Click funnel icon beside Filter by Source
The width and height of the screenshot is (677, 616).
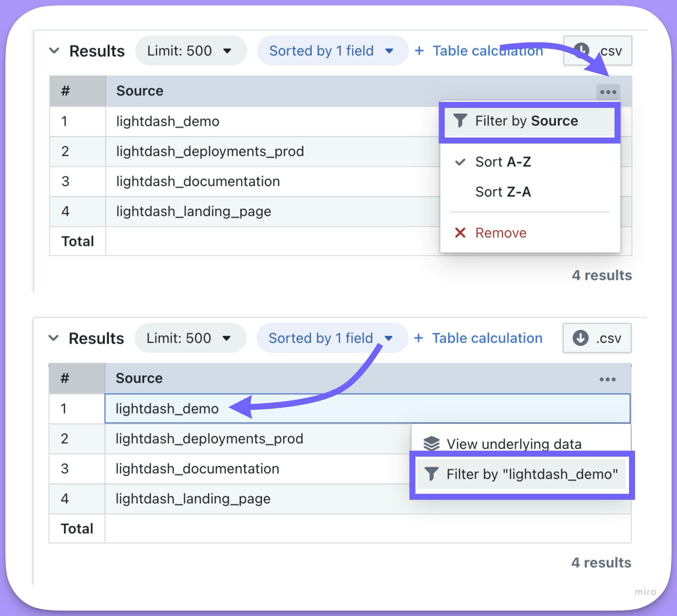pyautogui.click(x=460, y=121)
